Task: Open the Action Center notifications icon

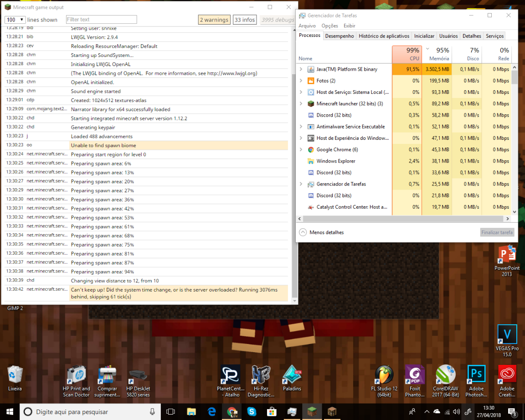Action: 512,412
